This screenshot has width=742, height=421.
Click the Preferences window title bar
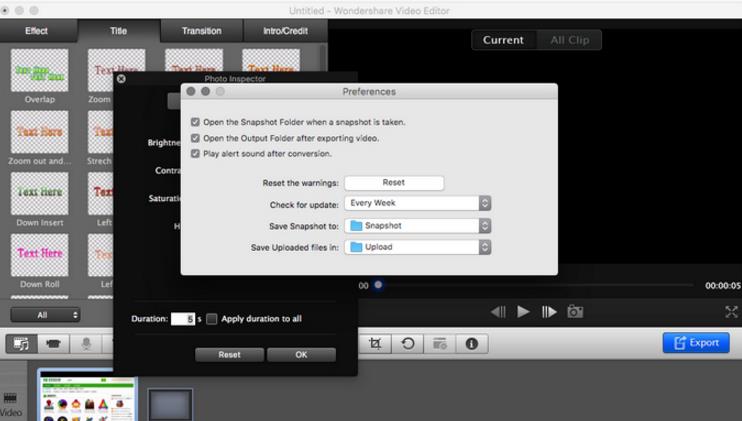369,91
